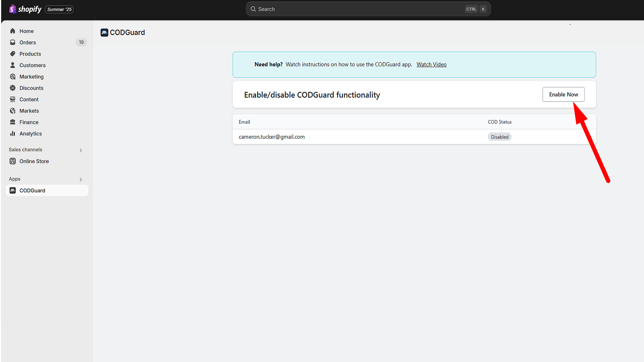Click the Marketing target icon
Viewport: 644px width, 362px height.
pyautogui.click(x=12, y=76)
